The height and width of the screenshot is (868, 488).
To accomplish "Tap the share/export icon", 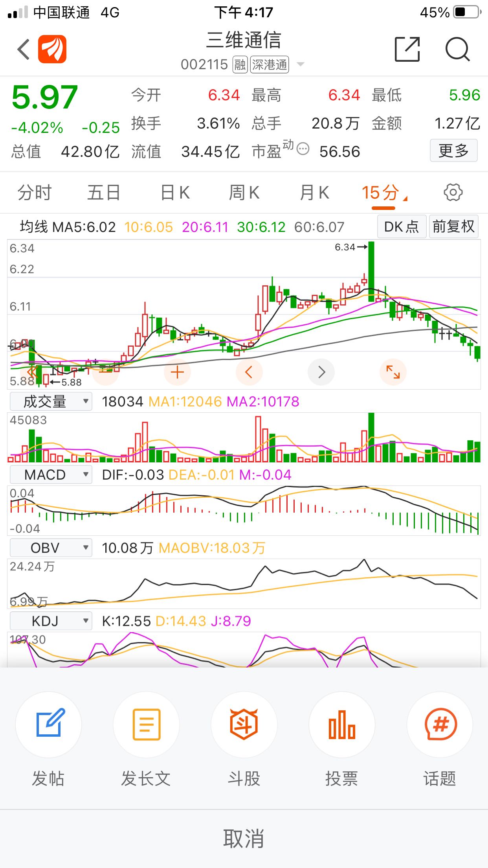I will pos(407,49).
